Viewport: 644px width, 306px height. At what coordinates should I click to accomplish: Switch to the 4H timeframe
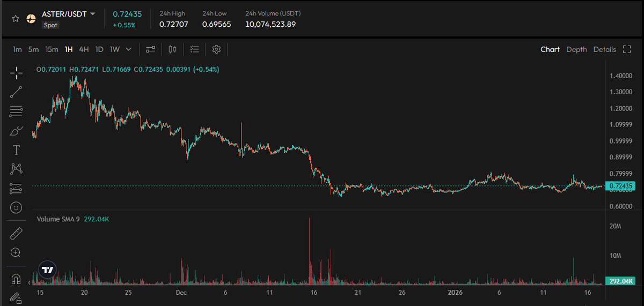[84, 49]
